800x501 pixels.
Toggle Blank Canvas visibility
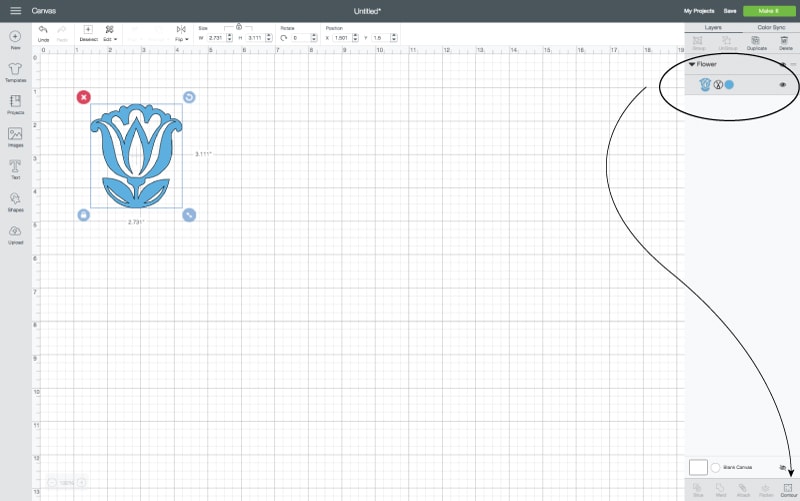(x=782, y=467)
